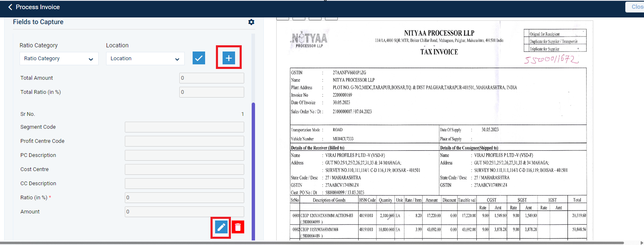This screenshot has width=644, height=245.
Task: Click Transportation Mode value ROAD
Action: click(338, 130)
